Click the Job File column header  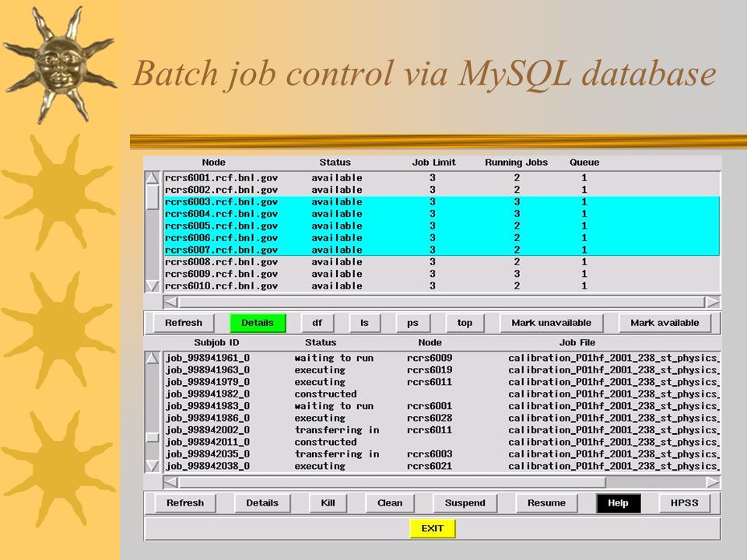click(x=577, y=342)
